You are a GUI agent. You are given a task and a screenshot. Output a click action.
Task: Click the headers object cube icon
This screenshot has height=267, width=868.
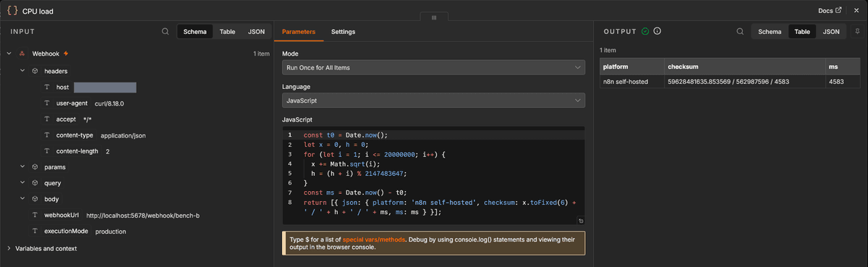click(35, 71)
